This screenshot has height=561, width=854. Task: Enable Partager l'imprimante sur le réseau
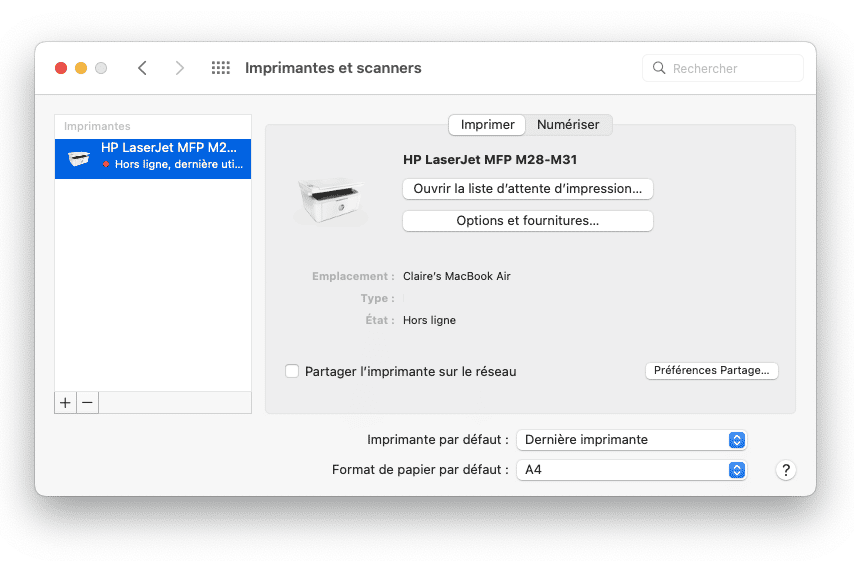pos(292,371)
